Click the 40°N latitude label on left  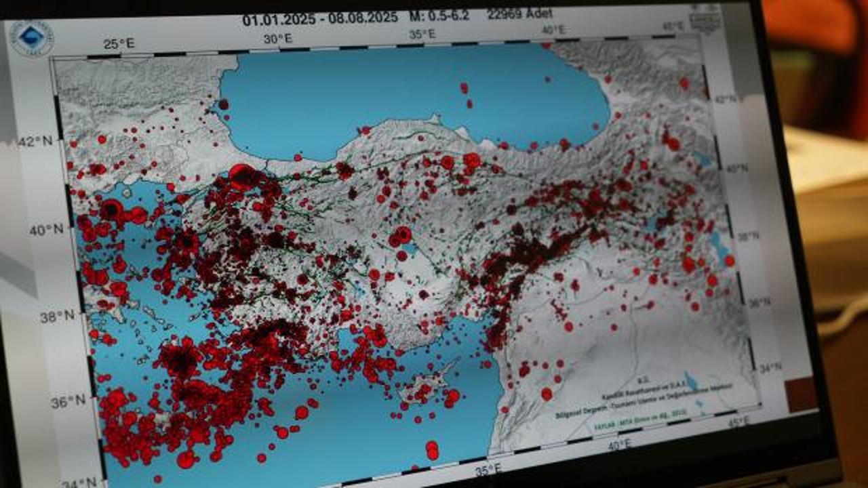(x=47, y=230)
